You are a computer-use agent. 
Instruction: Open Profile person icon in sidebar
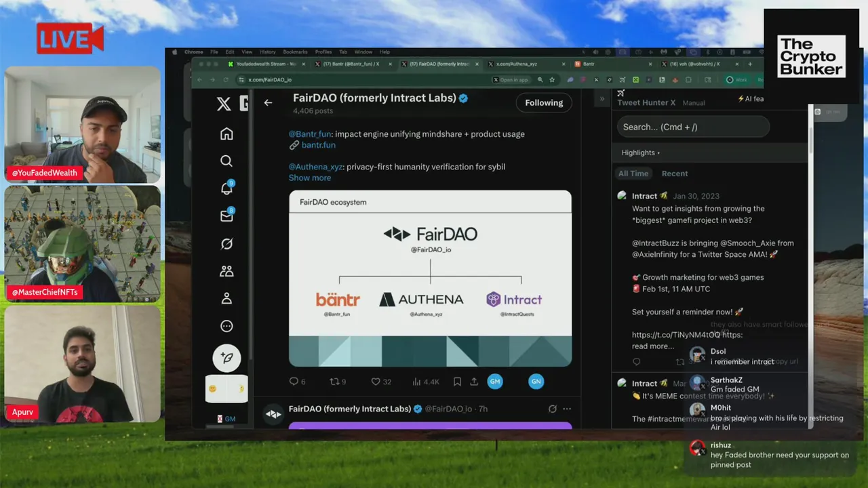tap(226, 298)
